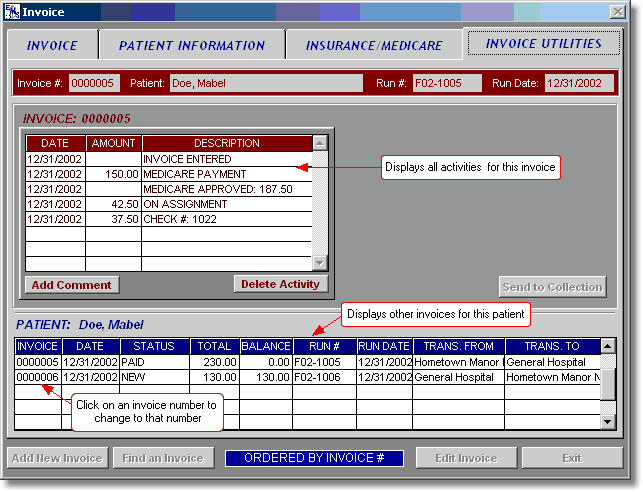Open the PATIENT INFORMATION tab
Screen dimensions: 643x492
192,45
